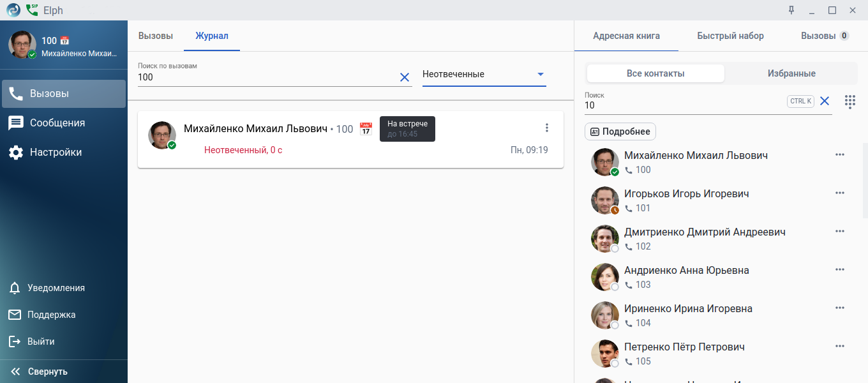Pin the window with pushpin icon

click(791, 10)
